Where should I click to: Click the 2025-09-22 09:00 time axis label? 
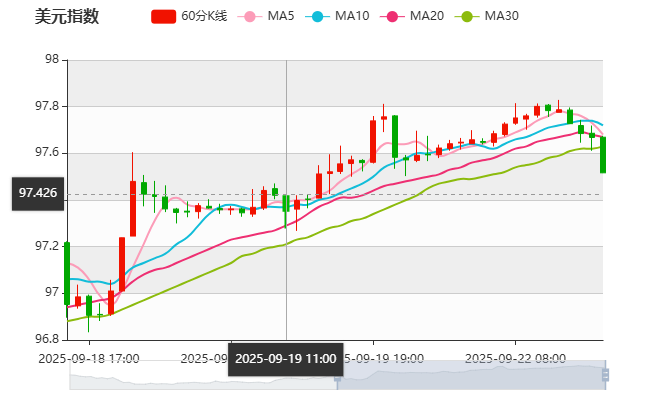pyautogui.click(x=516, y=357)
